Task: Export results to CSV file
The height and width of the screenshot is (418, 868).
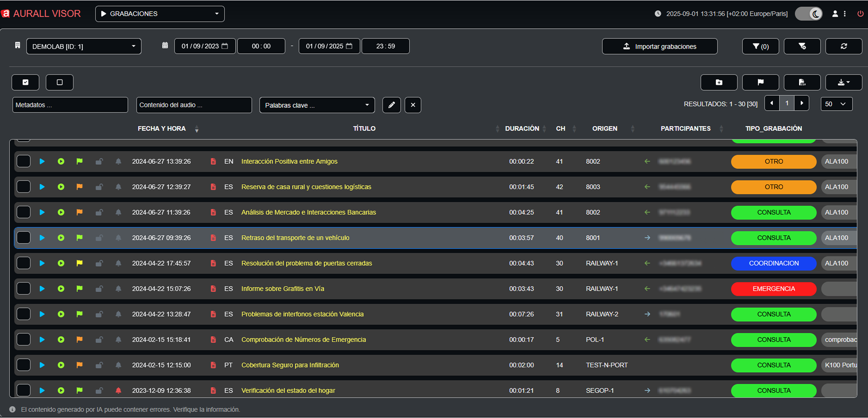Action: (x=802, y=82)
